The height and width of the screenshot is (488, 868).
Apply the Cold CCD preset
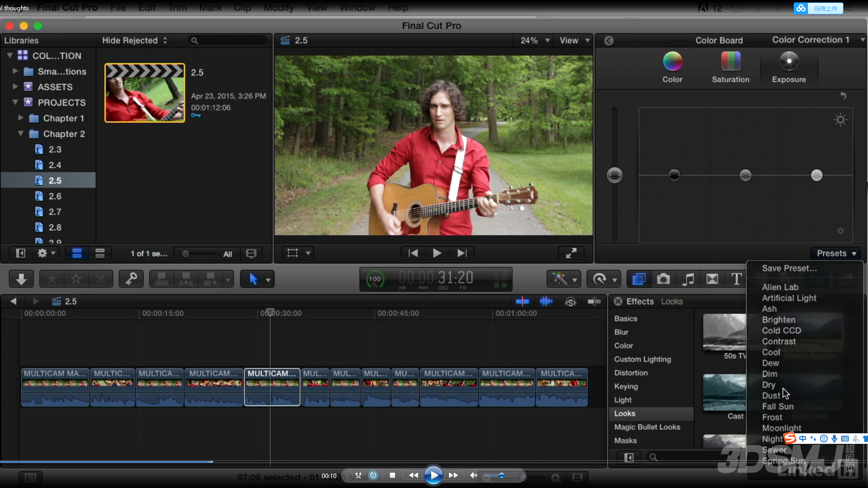coord(782,331)
